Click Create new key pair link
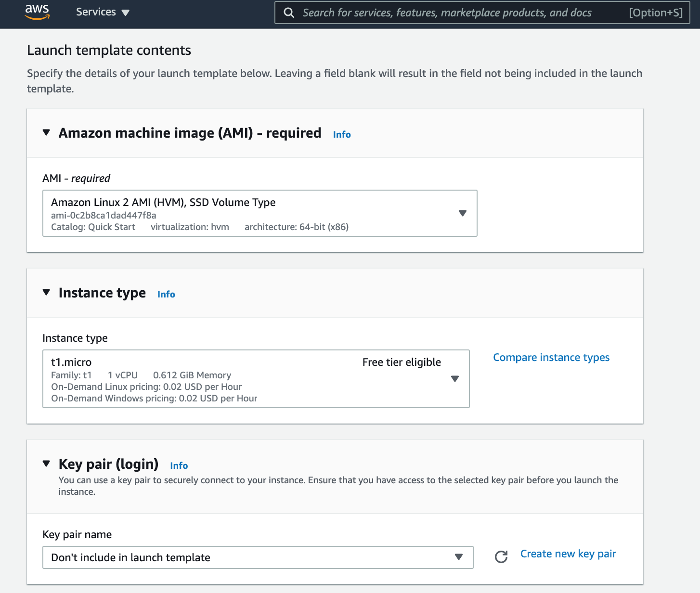 (568, 554)
